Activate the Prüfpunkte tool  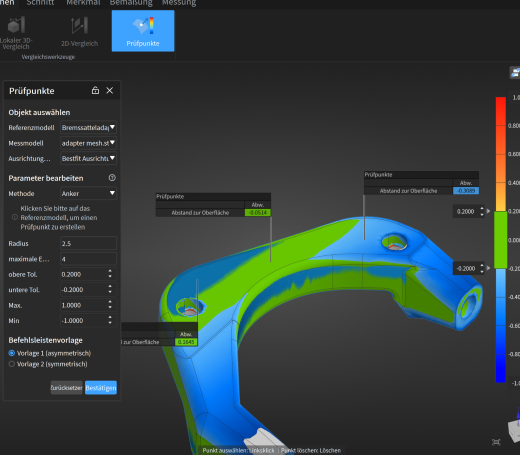click(x=143, y=31)
